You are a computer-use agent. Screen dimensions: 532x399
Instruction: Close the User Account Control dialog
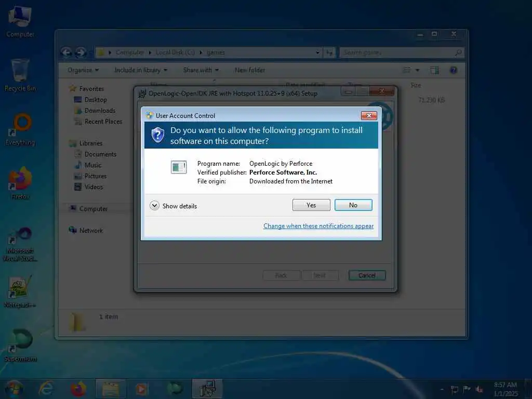[369, 116]
